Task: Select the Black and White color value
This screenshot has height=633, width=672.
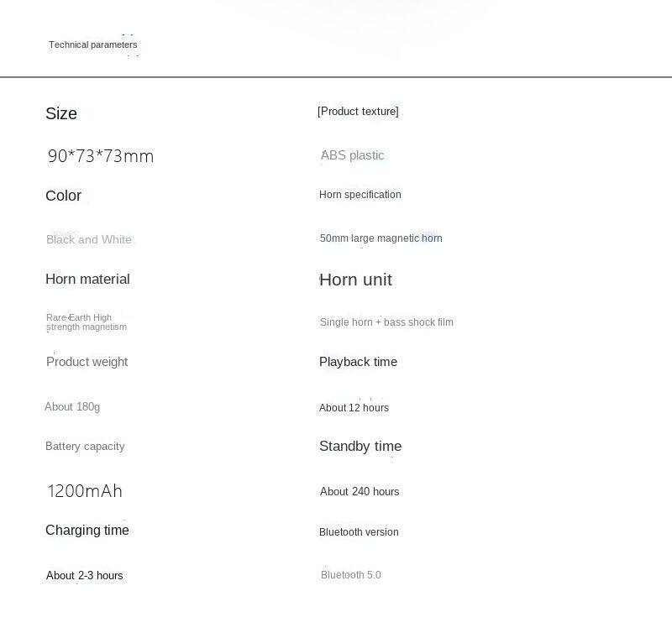Action: (89, 239)
